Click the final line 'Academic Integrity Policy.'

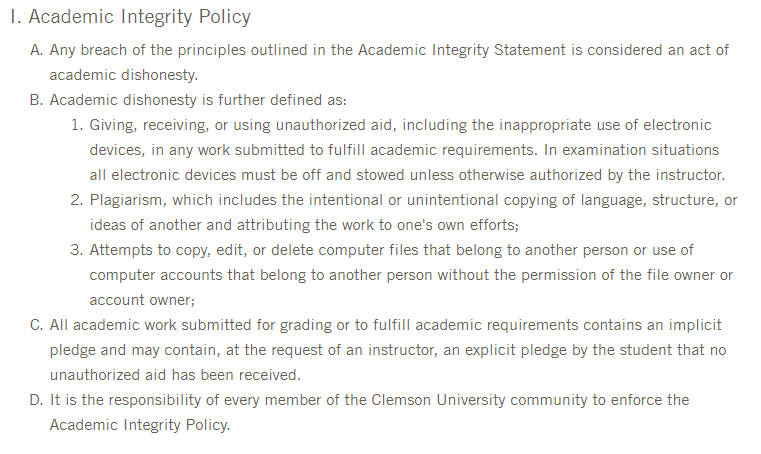[140, 425]
